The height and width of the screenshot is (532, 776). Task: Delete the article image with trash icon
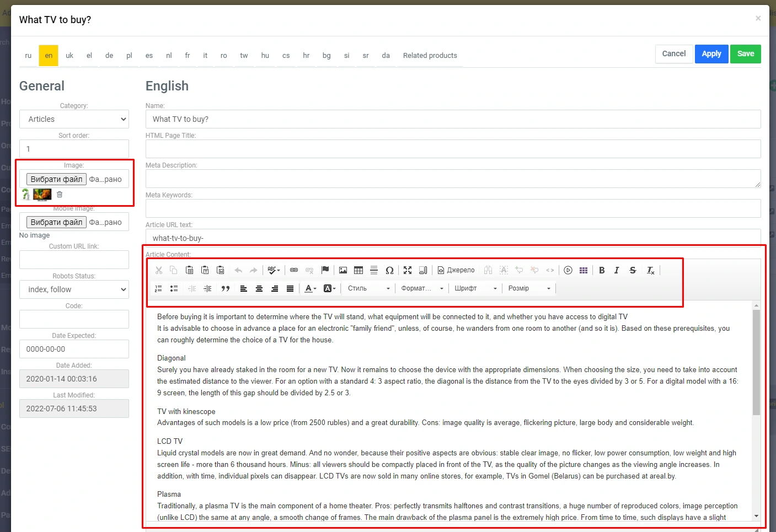60,195
